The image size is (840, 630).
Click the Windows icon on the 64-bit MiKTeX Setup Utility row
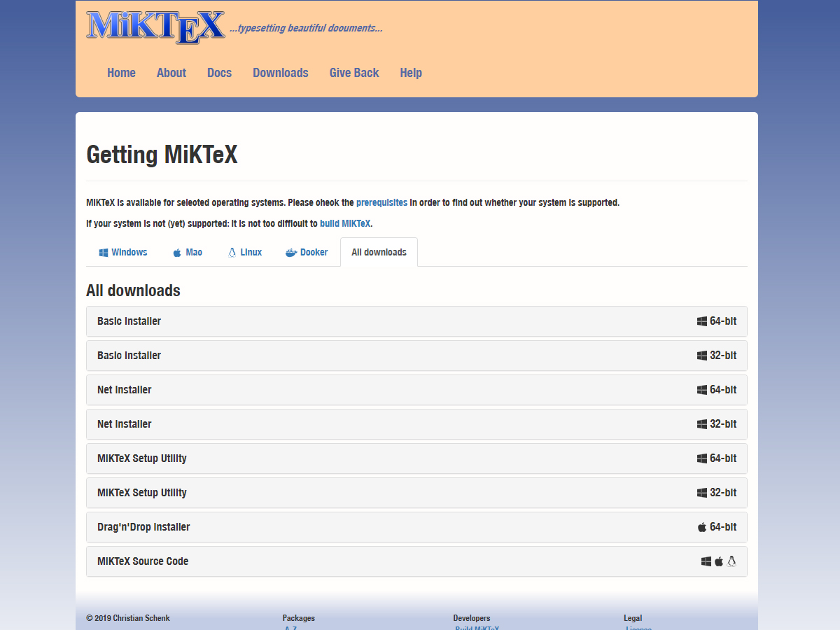coord(702,458)
